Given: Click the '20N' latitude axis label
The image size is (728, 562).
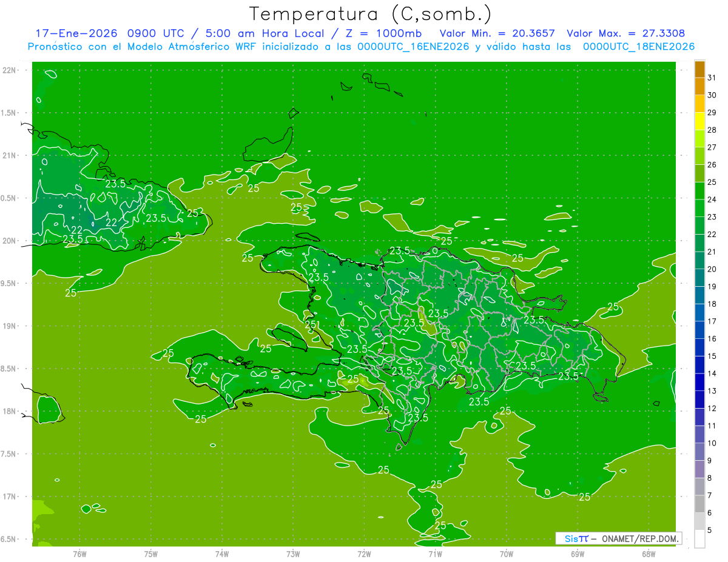Looking at the screenshot, I should pyautogui.click(x=10, y=241).
